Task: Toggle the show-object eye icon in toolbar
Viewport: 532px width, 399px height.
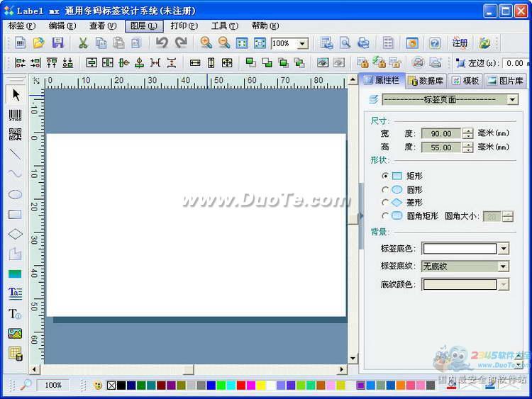Action: pyautogui.click(x=322, y=62)
